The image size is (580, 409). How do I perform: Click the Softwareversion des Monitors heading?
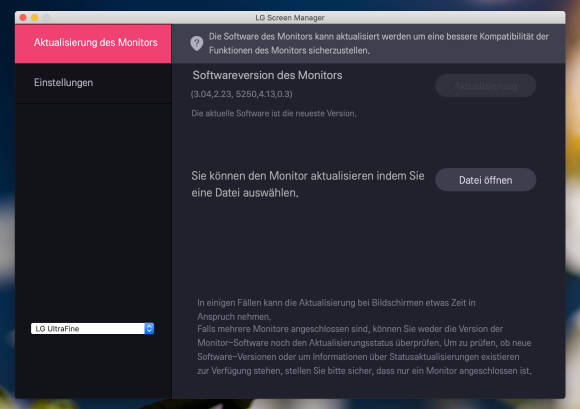[x=267, y=75]
